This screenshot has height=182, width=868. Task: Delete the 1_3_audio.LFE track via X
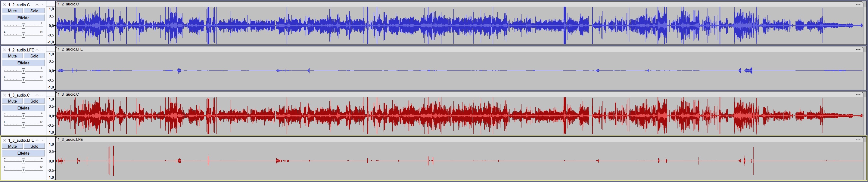tap(5, 140)
